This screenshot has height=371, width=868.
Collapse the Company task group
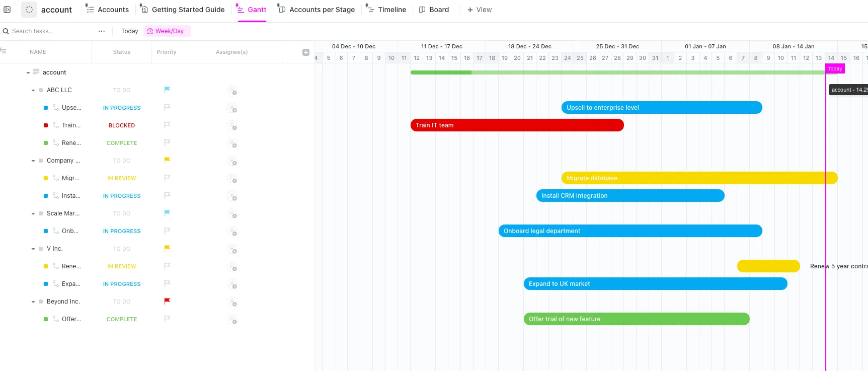33,161
